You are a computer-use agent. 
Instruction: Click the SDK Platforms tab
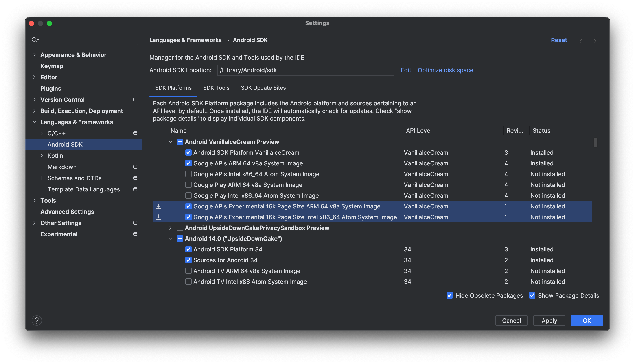coord(174,87)
